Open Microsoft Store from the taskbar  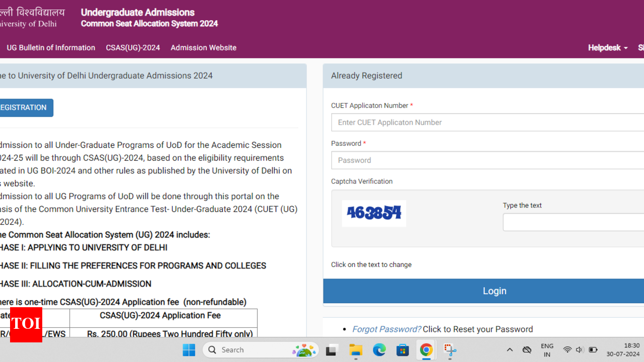coord(403,350)
